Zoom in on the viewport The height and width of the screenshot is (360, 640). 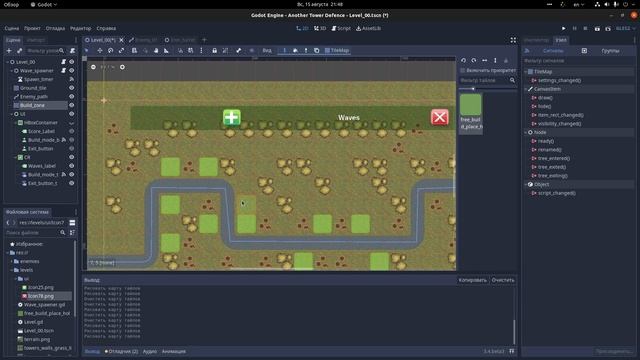point(122,67)
